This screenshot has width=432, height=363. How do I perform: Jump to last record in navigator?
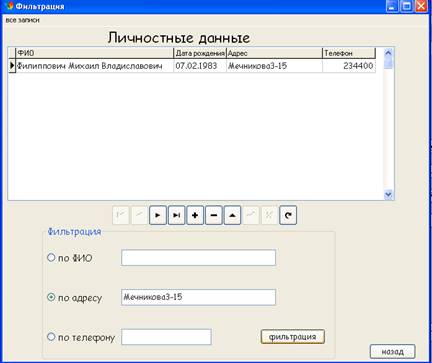(x=176, y=215)
